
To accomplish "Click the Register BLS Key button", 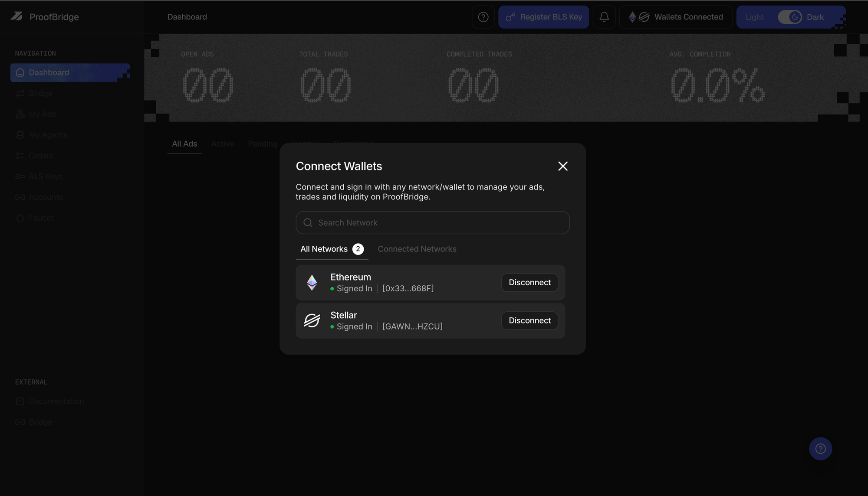I will [543, 17].
